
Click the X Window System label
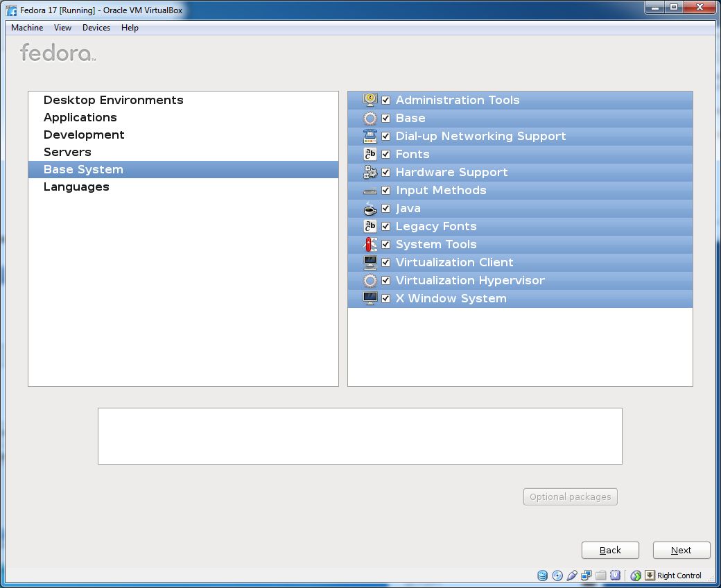click(451, 298)
